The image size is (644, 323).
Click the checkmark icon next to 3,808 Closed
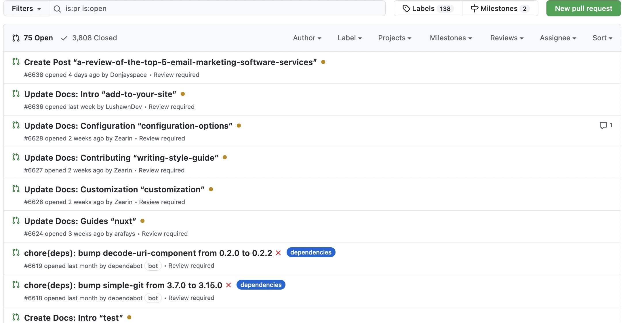pos(64,38)
